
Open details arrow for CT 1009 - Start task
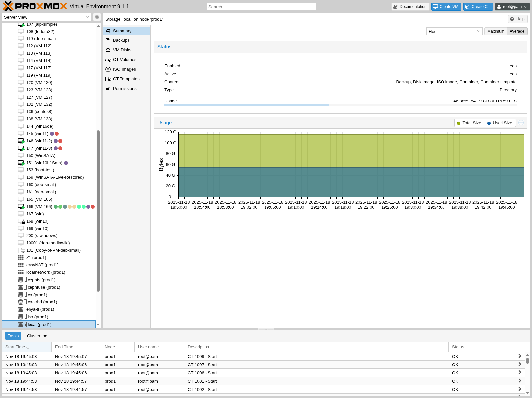[x=520, y=356]
